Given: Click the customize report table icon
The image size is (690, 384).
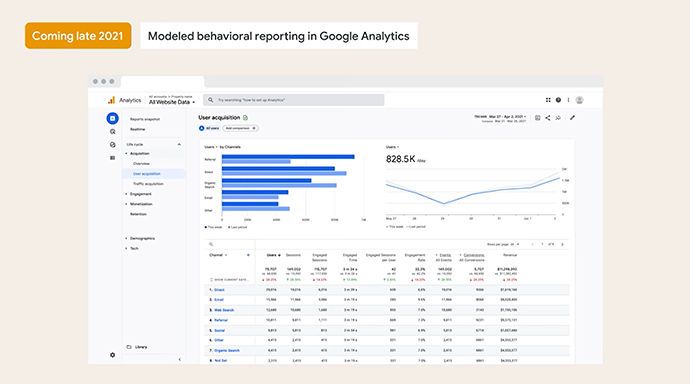Looking at the screenshot, I should (537, 117).
